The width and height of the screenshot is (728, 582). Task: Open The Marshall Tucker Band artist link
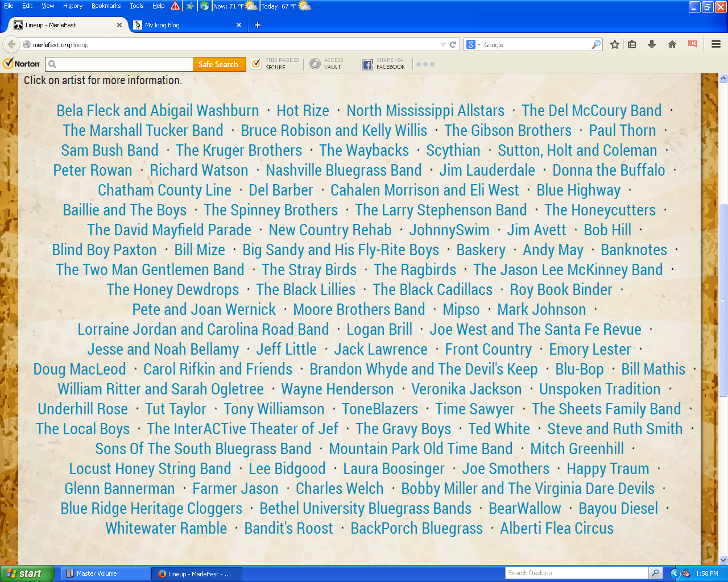pos(143,130)
